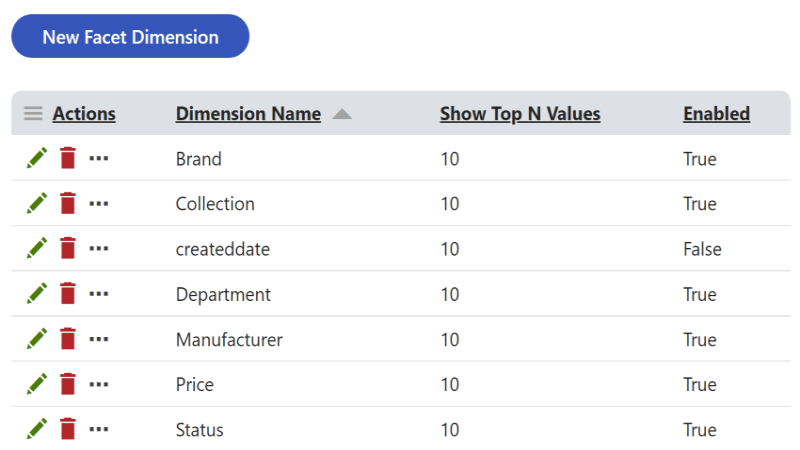The image size is (800, 450).
Task: Delete the Brand dimension row
Action: (68, 159)
